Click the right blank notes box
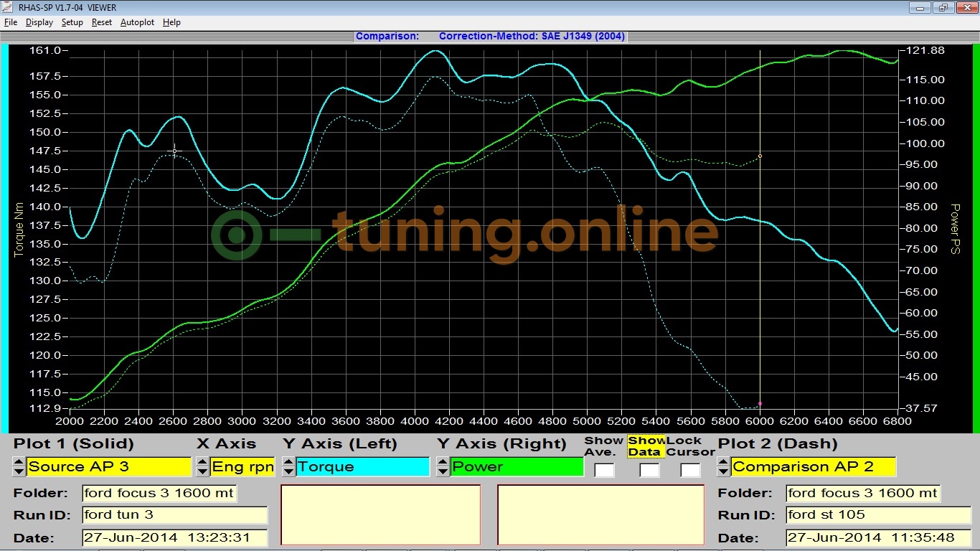This screenshot has height=551, width=980. pyautogui.click(x=600, y=515)
